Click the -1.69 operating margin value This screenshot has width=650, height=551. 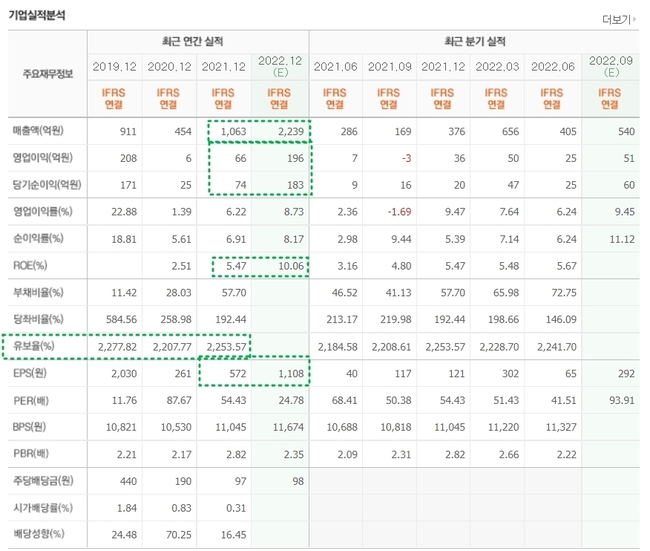pyautogui.click(x=399, y=212)
